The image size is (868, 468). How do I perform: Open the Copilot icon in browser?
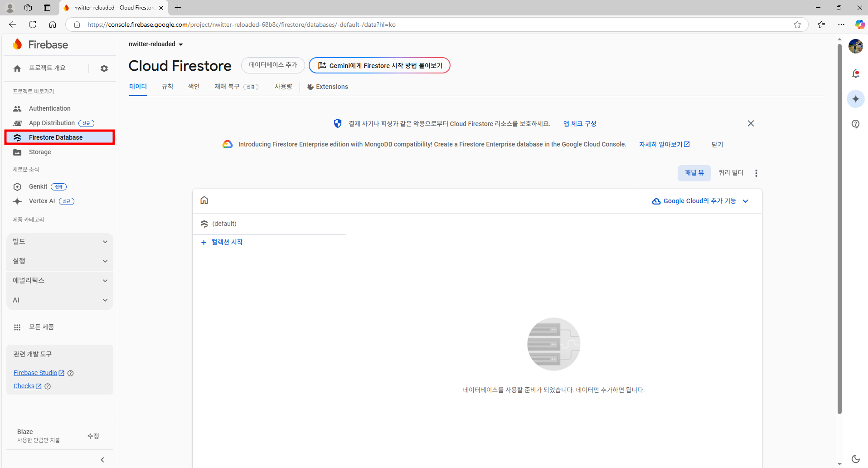860,24
